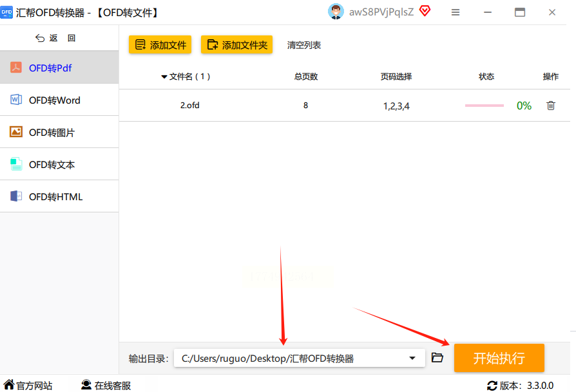This screenshot has height=392, width=576.
Task: Click the total pages value 8
Action: coord(305,106)
